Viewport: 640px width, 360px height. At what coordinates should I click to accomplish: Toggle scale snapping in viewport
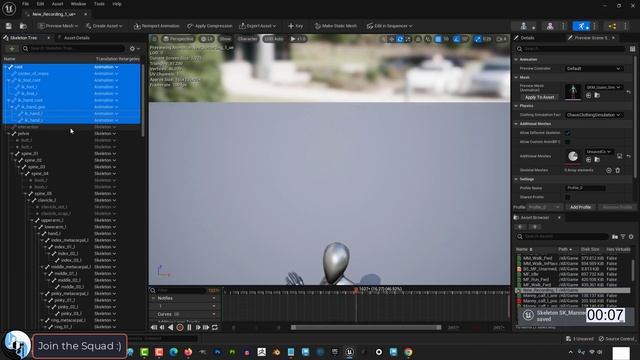click(x=478, y=39)
